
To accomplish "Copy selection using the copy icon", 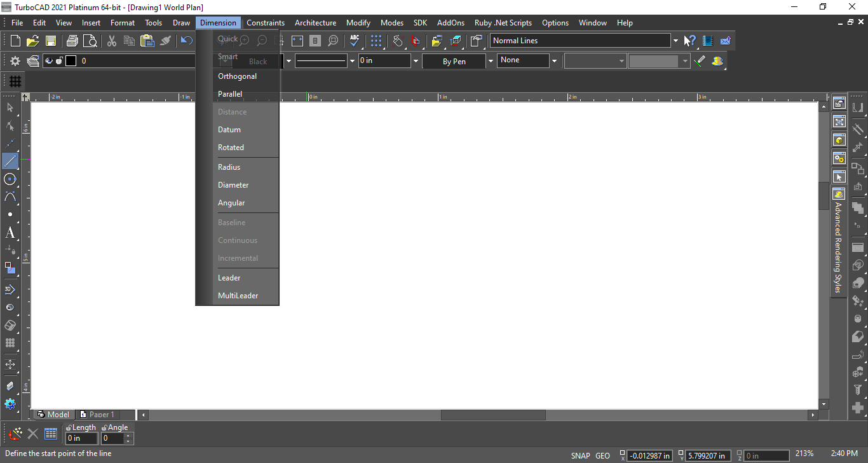I will (x=130, y=41).
